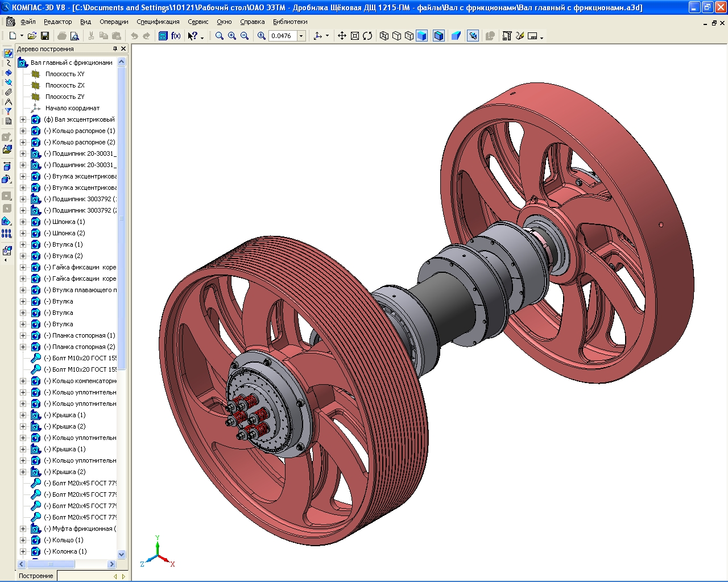Open the zoom scale value dropdown
728x582 pixels.
(301, 36)
